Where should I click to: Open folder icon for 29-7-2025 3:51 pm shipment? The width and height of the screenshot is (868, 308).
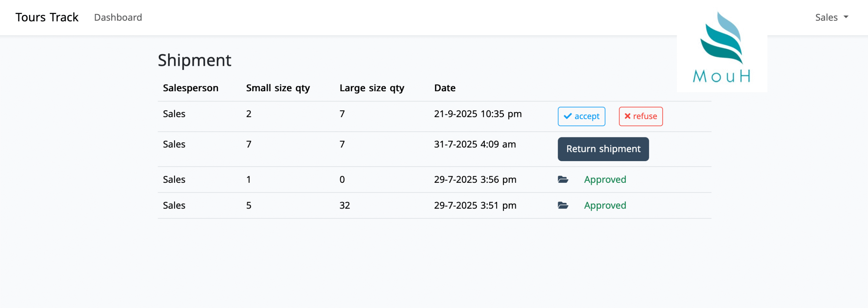[x=563, y=206]
